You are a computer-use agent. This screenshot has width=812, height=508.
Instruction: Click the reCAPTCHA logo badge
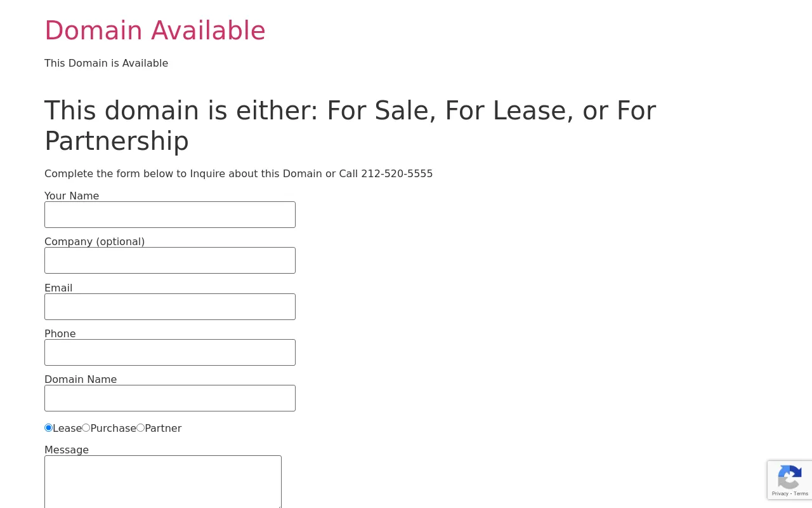[789, 477]
